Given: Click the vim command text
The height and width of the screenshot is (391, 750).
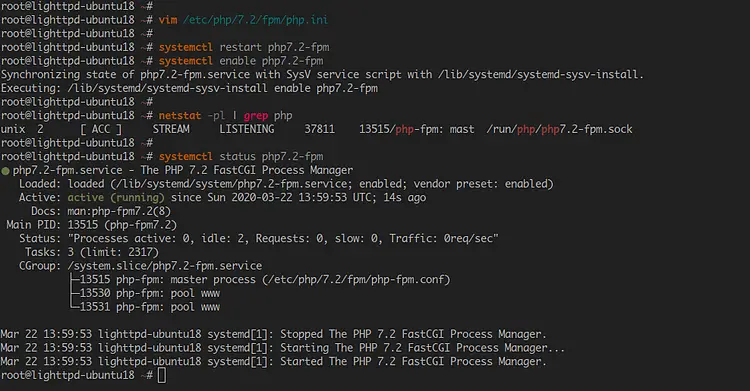Looking at the screenshot, I should click(x=168, y=20).
